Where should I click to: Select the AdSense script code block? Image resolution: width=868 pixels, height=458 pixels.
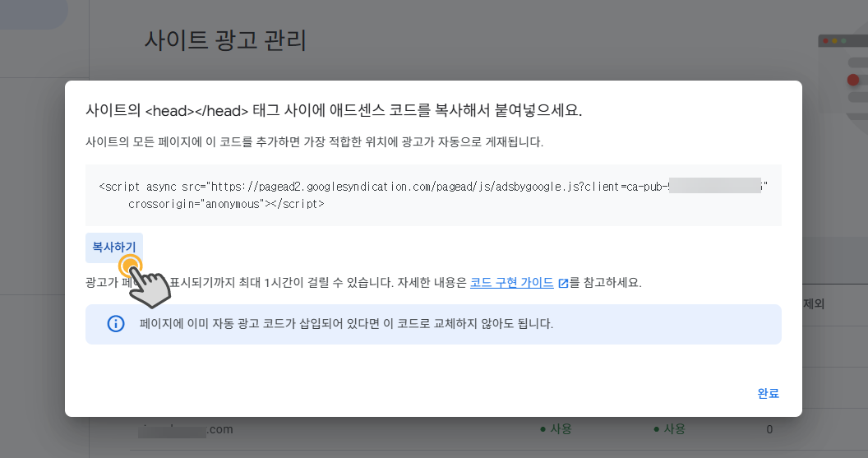[433, 195]
